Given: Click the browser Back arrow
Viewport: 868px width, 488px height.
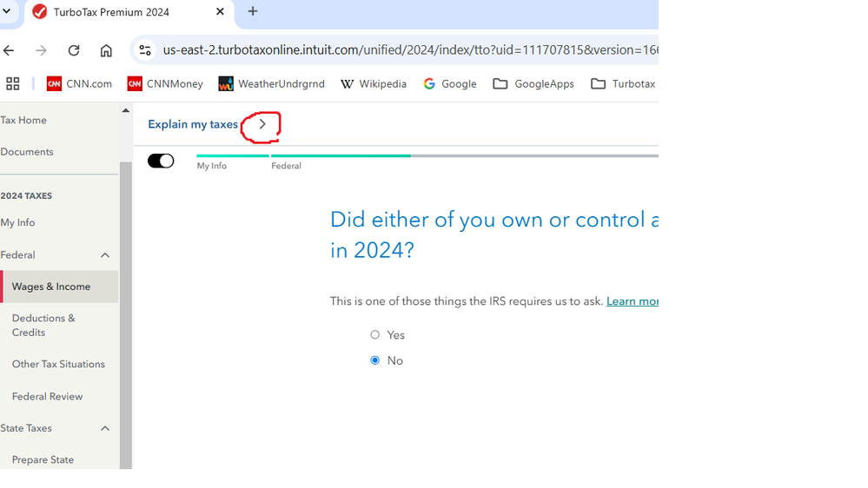Looking at the screenshot, I should pos(9,51).
